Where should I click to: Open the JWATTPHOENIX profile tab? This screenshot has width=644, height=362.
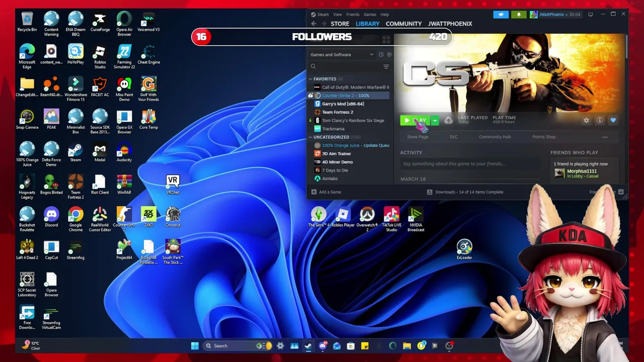[x=450, y=24]
